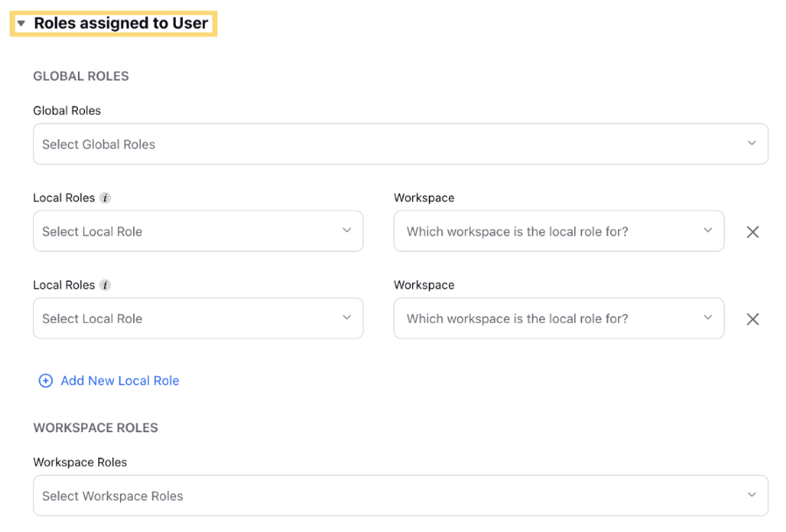Click the Roles assigned to User heading
The width and height of the screenshot is (786, 532).
point(121,24)
